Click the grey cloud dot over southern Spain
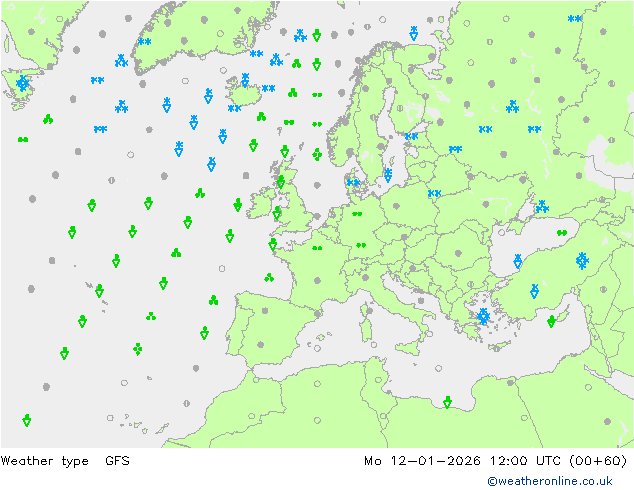Screen dimensions: 634x490 pos(261,345)
